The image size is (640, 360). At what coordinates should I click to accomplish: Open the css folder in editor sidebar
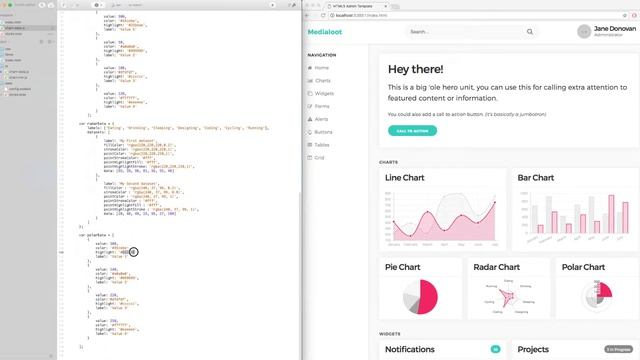(x=8, y=49)
